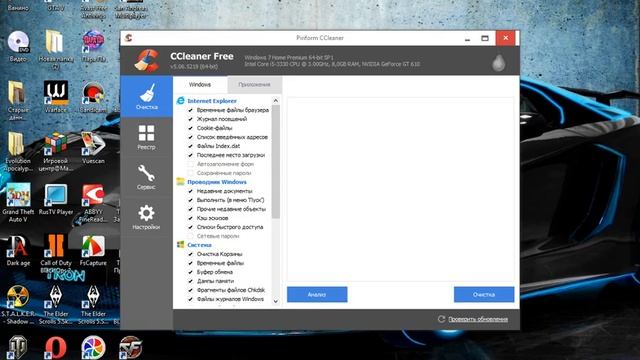Image resolution: width=640 pixels, height=360 pixels.
Task: Click the Проводник Windows section header
Action: pos(217,182)
